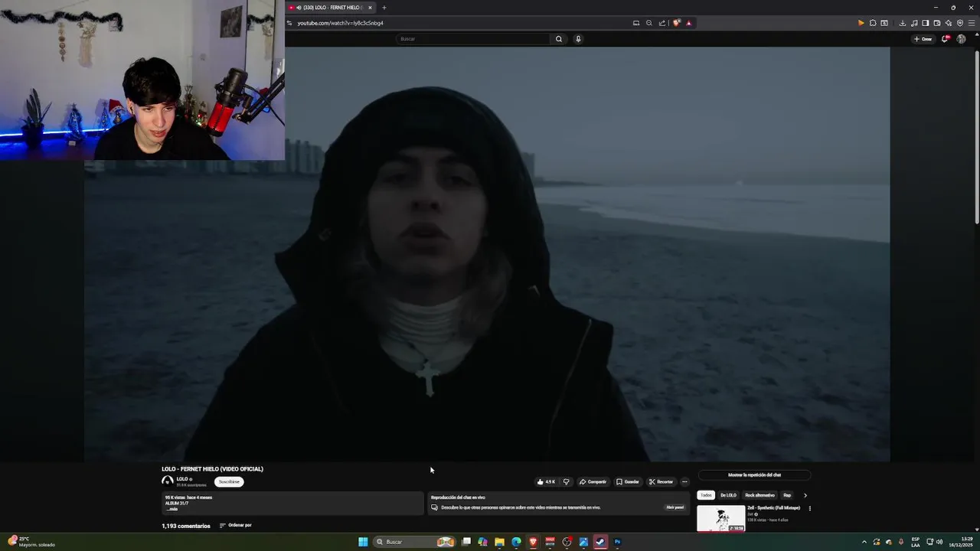Close the LOLO - FERNET HIELO browser tab
This screenshot has height=551, width=980.
coord(370,8)
